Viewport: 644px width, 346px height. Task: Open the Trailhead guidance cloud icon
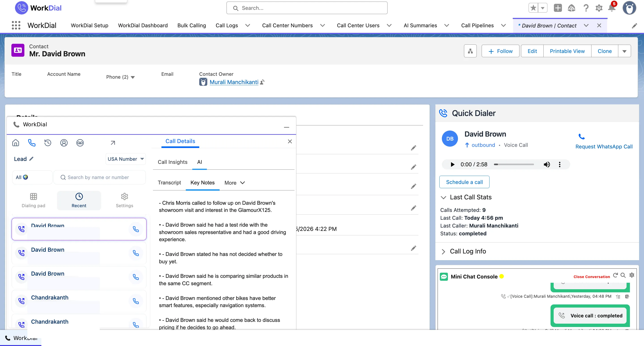pos(572,8)
